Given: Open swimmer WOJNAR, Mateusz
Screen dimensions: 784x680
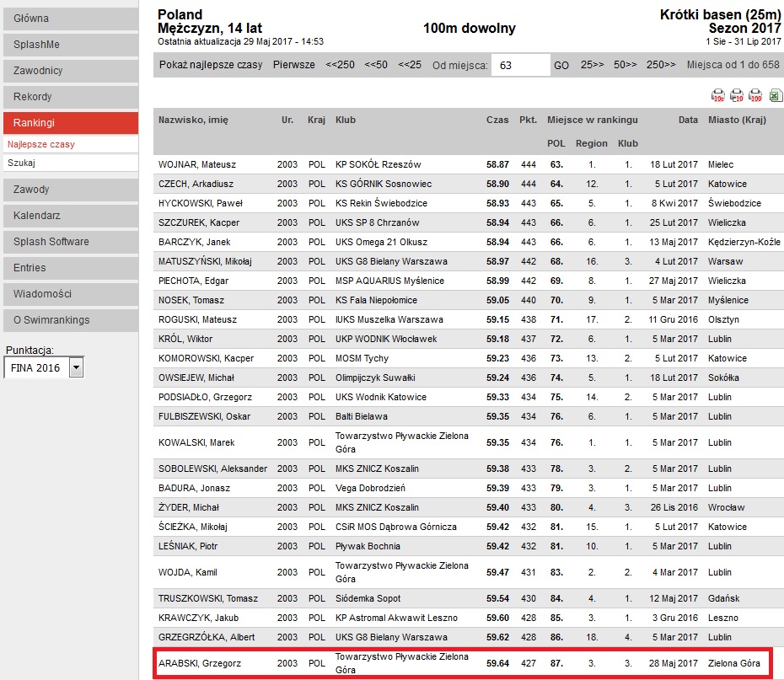Looking at the screenshot, I should pos(197,164).
